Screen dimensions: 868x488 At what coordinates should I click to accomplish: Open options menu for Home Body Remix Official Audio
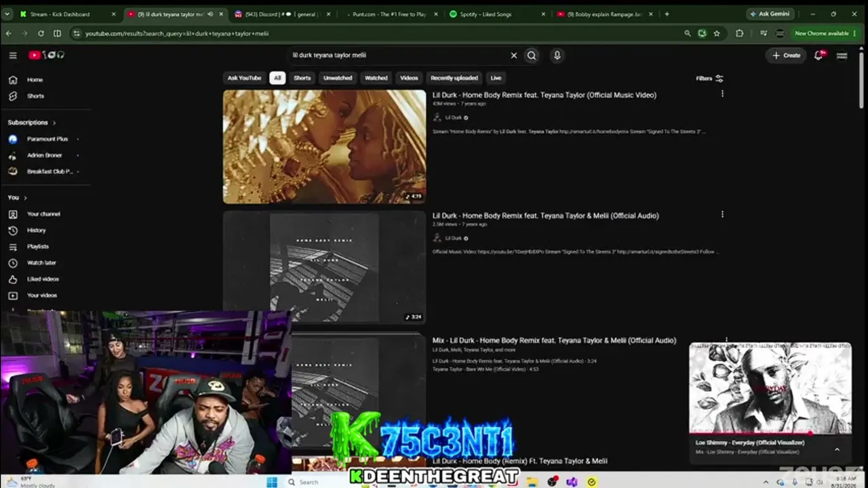pyautogui.click(x=722, y=215)
